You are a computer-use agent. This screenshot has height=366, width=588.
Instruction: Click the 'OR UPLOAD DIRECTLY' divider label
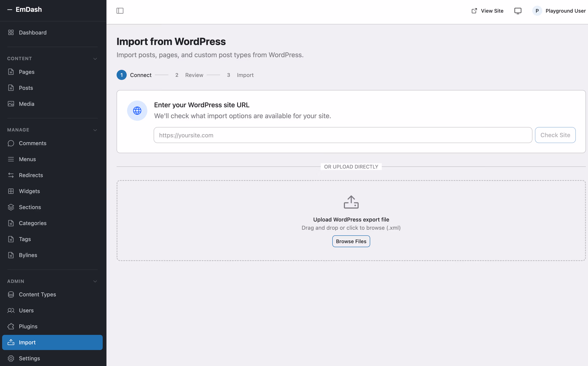(351, 167)
